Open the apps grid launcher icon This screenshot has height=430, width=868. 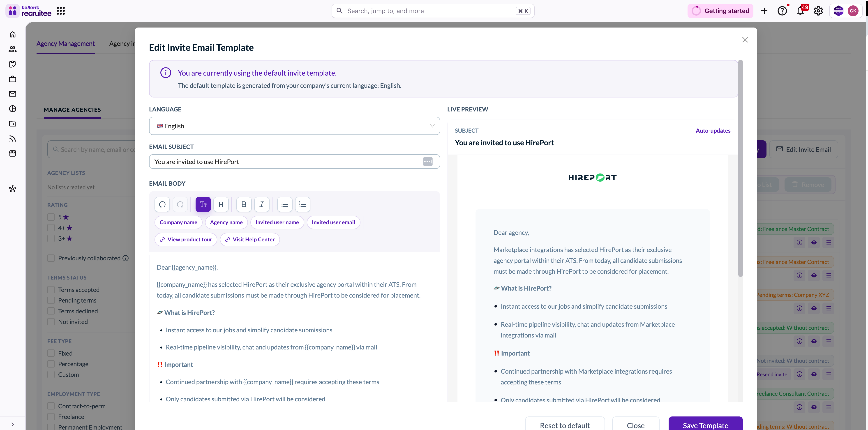tap(61, 11)
